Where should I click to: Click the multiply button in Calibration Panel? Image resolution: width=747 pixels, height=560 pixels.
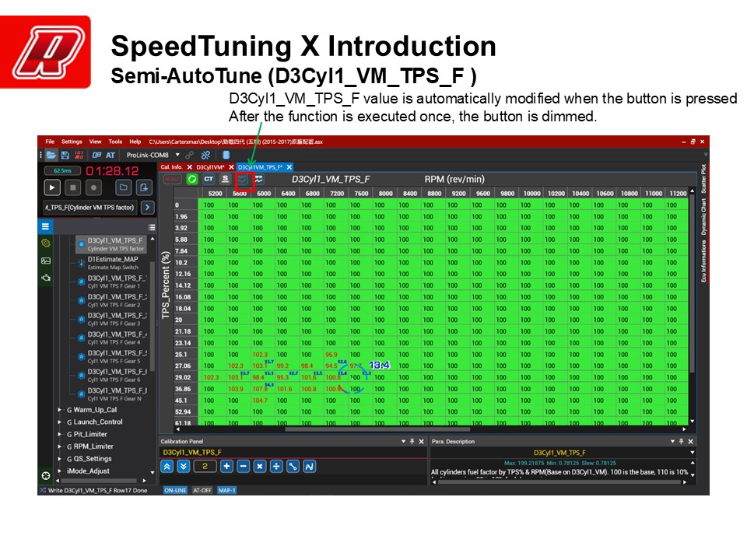click(x=260, y=466)
